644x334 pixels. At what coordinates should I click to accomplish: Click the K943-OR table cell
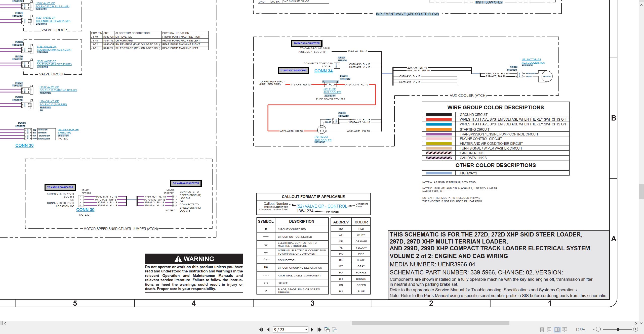coord(109,37)
